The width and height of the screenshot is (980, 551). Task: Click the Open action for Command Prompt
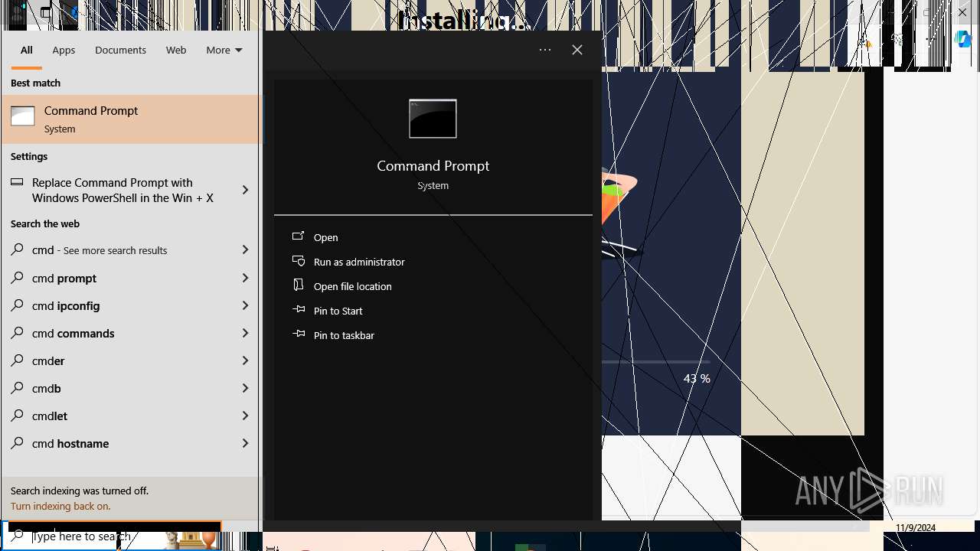[326, 237]
